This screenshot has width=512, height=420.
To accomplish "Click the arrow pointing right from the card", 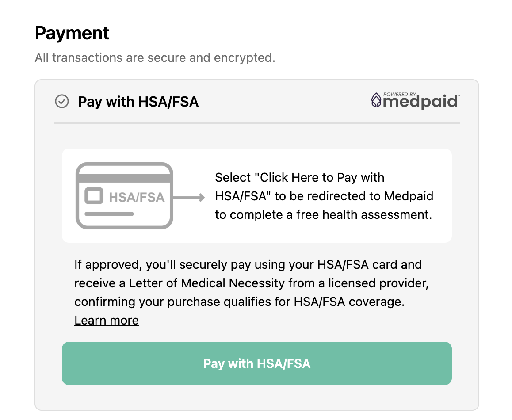I will pos(189,197).
